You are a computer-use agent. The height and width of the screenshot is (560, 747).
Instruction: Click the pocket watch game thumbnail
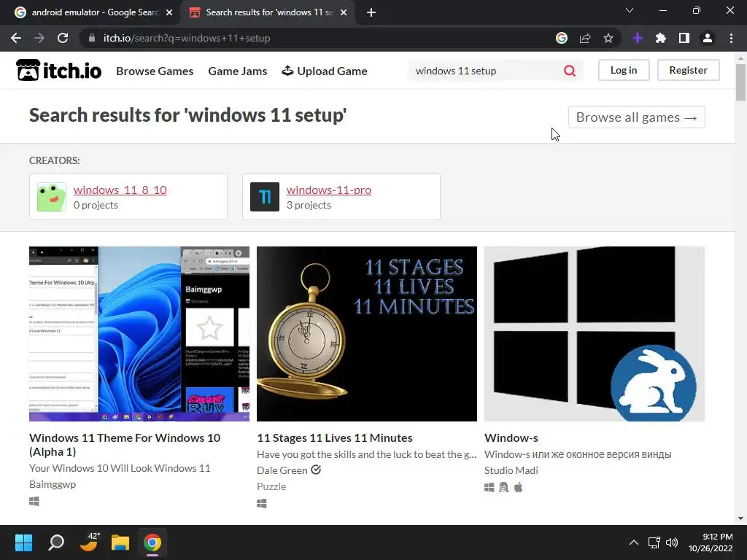pyautogui.click(x=367, y=334)
